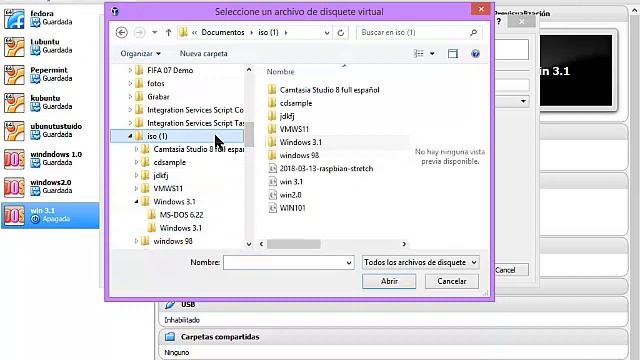This screenshot has height=360, width=640.
Task: Click the Abrir button
Action: (389, 281)
